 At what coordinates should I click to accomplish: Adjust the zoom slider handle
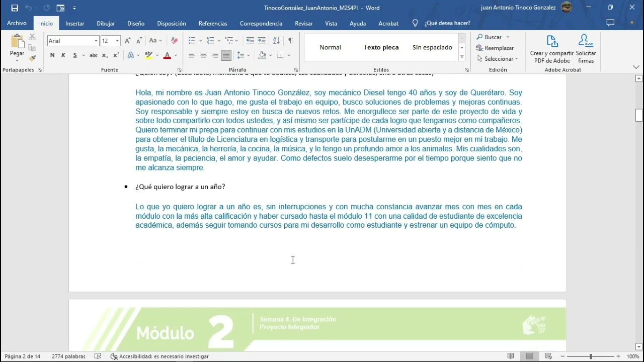[x=591, y=356]
